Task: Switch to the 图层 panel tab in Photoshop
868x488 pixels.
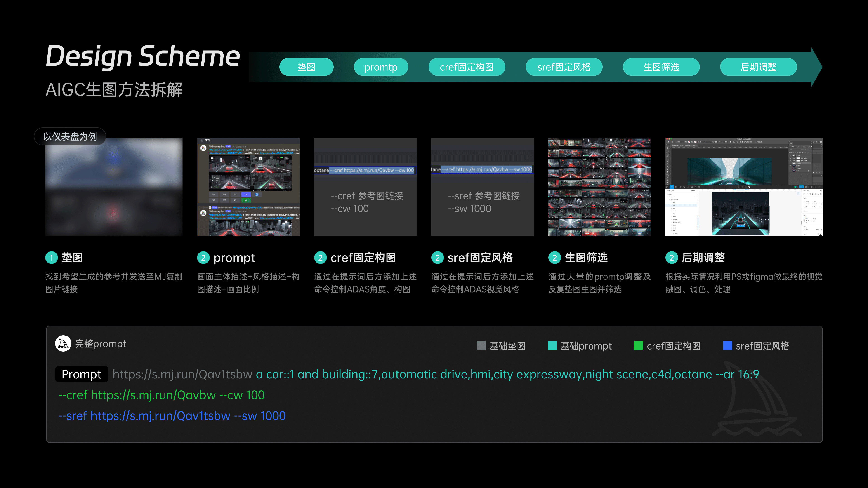Action: (791, 143)
